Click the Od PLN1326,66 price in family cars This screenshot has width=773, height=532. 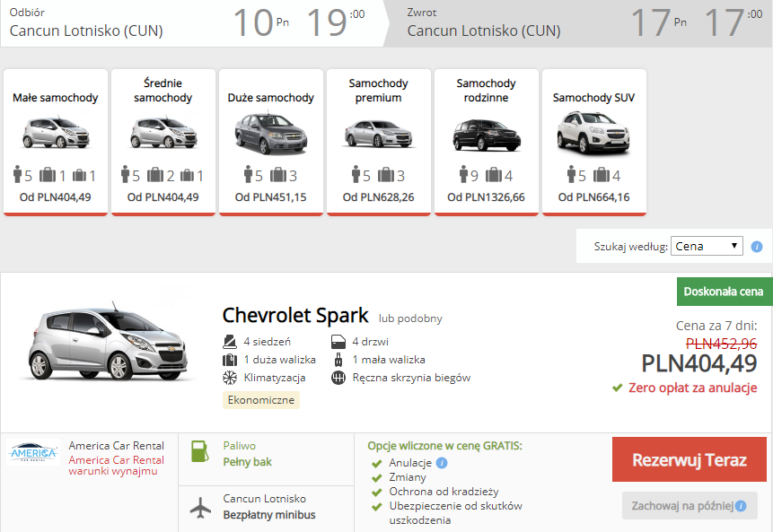point(486,197)
